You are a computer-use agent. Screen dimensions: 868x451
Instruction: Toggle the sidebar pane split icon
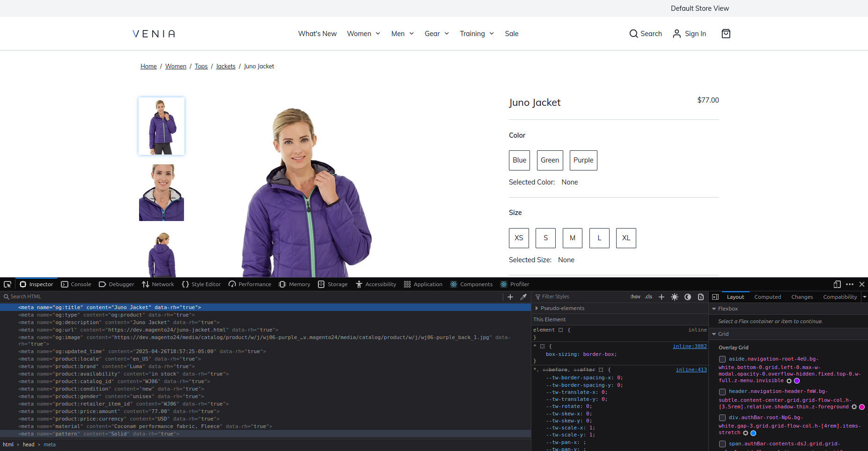[x=715, y=297]
